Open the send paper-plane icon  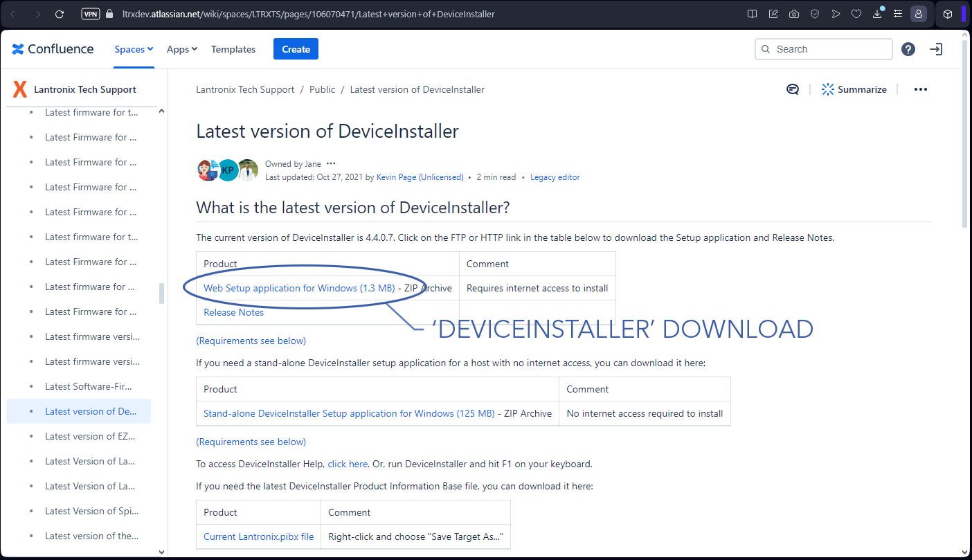point(836,14)
